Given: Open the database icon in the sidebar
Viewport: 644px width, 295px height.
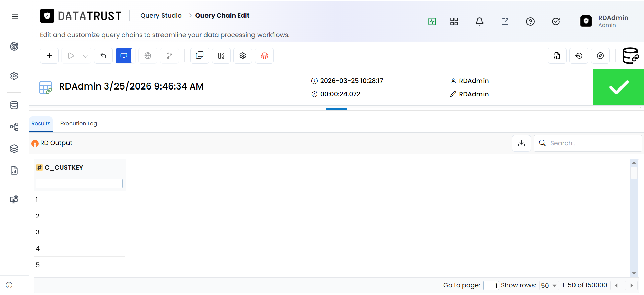Looking at the screenshot, I should tap(14, 105).
